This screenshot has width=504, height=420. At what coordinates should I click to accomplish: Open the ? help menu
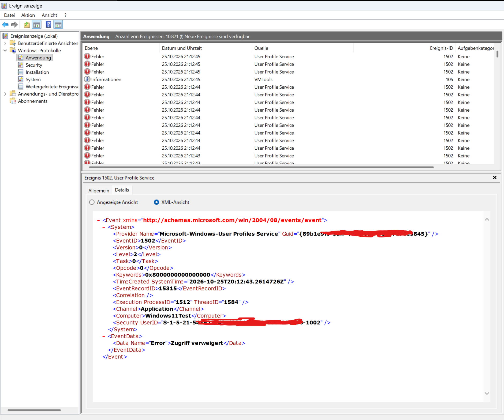65,15
